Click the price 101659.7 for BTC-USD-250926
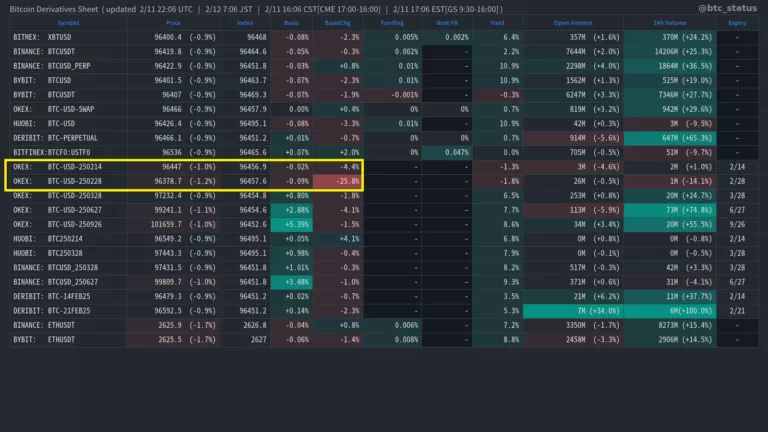Image resolution: width=768 pixels, height=432 pixels. coord(166,224)
